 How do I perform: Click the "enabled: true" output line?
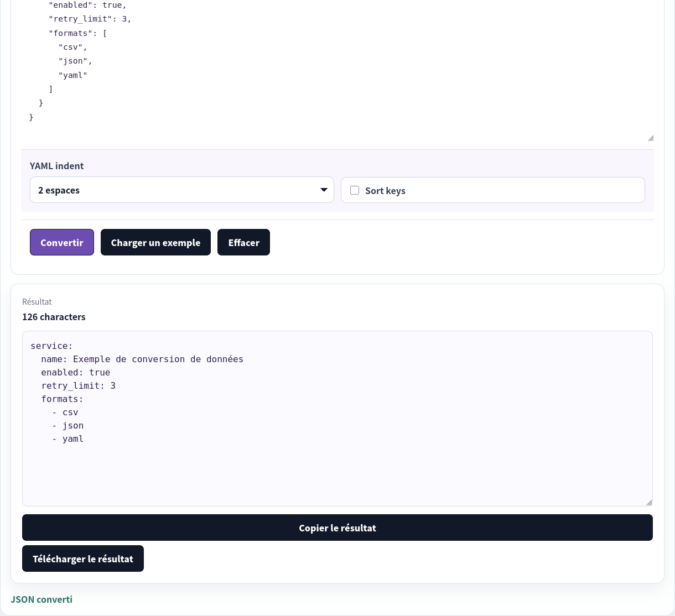pyautogui.click(x=76, y=373)
